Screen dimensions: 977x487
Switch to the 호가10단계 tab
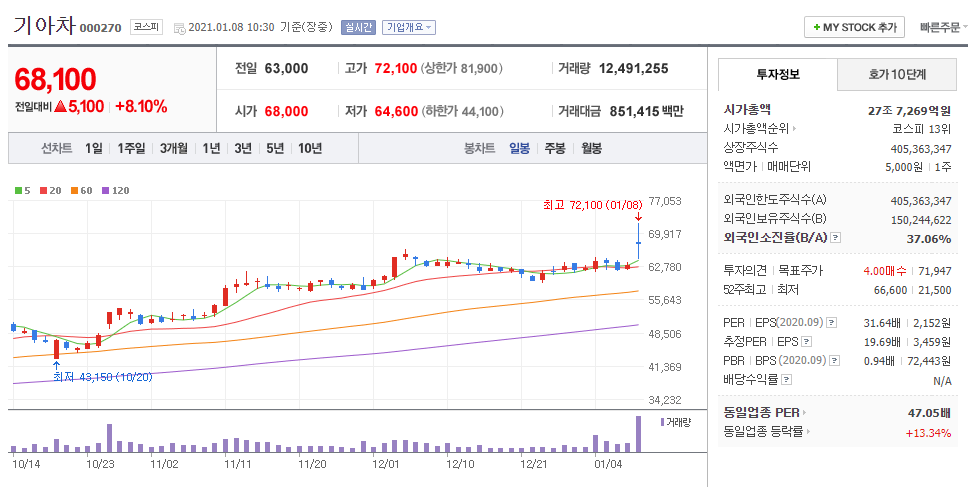[897, 75]
